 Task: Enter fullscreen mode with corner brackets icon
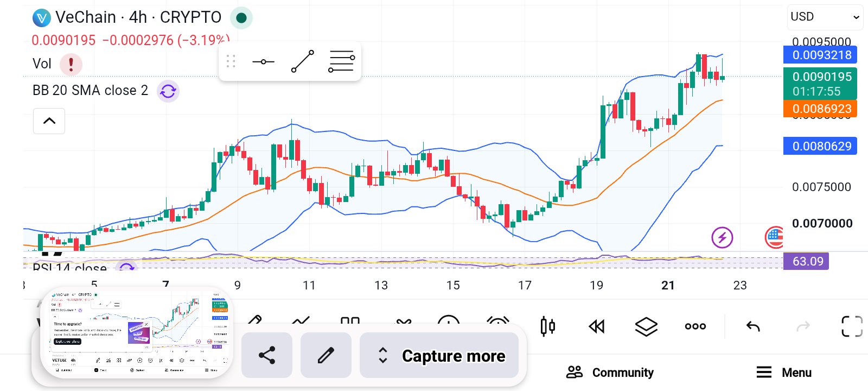click(852, 326)
